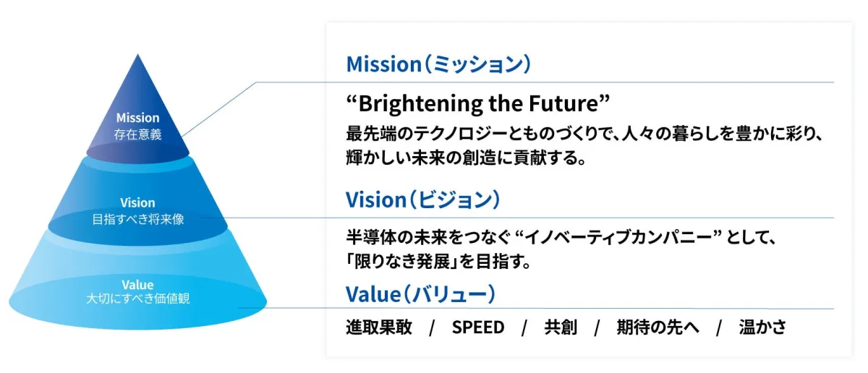Select the 期待の先へ value keyword
The width and height of the screenshot is (868, 373).
pos(658,327)
